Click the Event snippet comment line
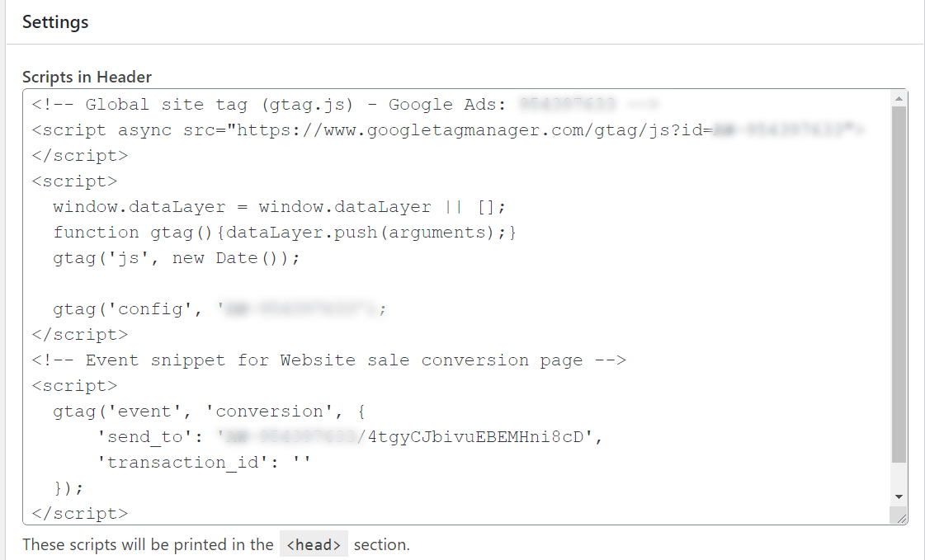 coord(328,360)
